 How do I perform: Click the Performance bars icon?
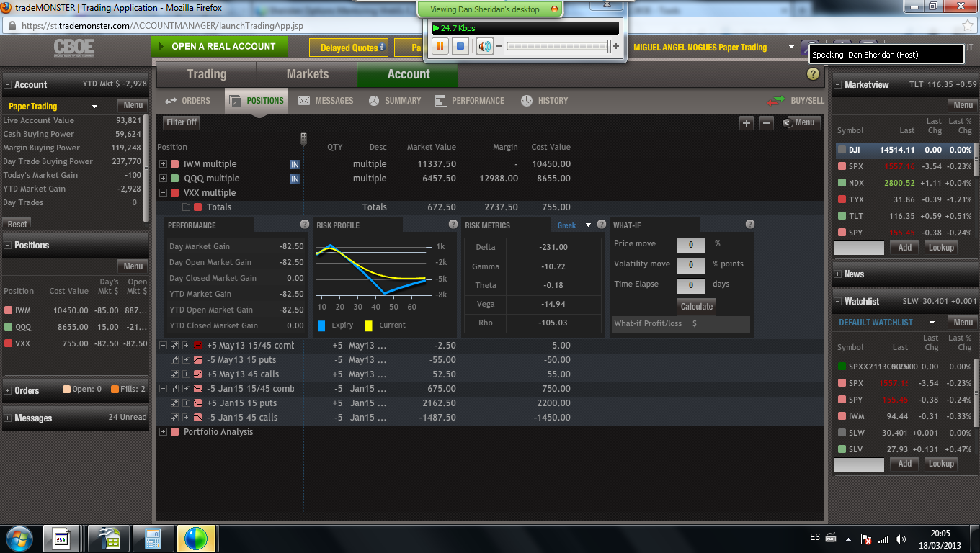click(441, 101)
